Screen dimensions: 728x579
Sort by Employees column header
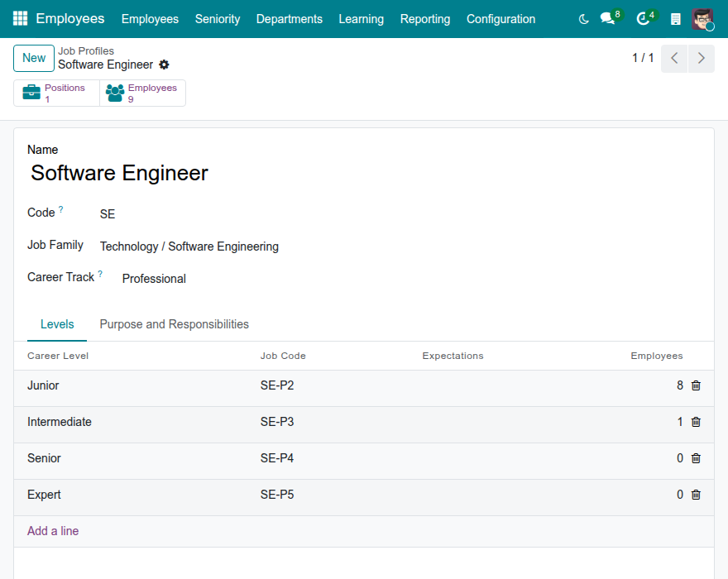pyautogui.click(x=657, y=356)
